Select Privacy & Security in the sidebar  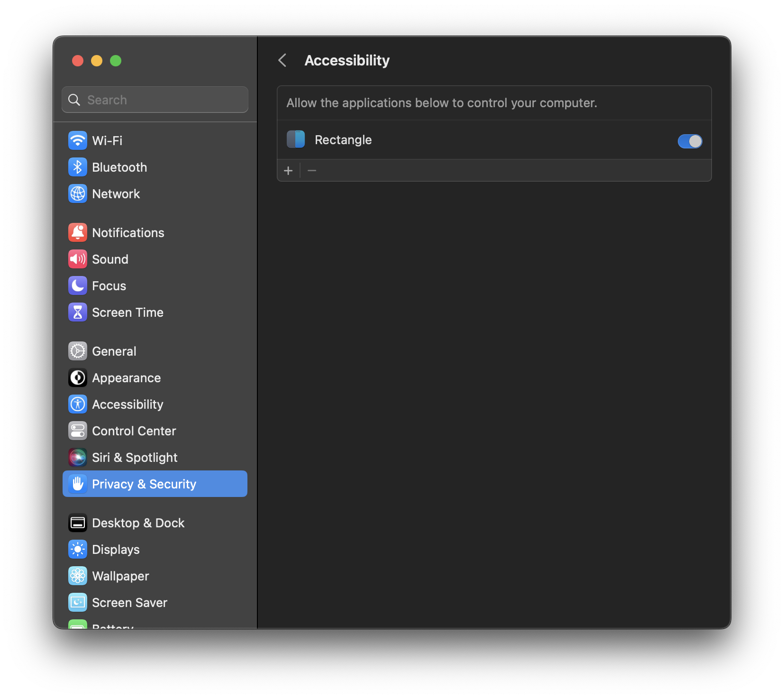(144, 484)
